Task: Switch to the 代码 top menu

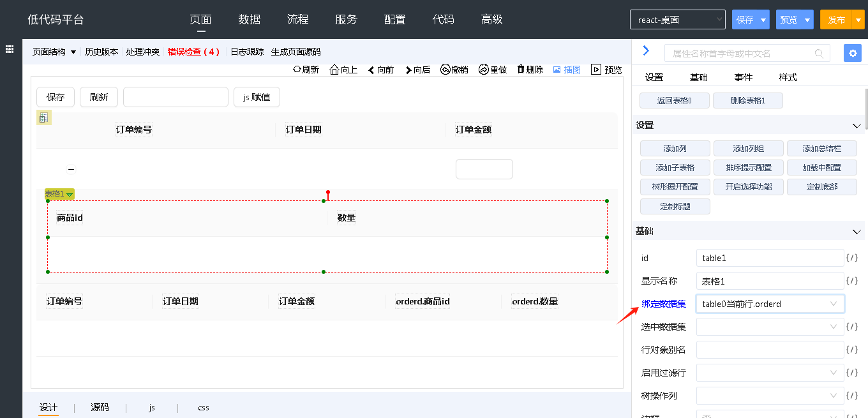Action: coord(444,19)
